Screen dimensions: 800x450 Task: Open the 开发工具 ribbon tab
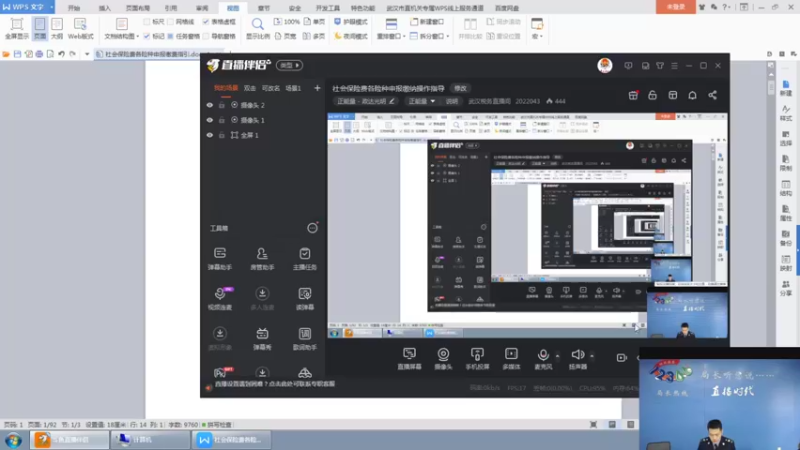pos(328,8)
